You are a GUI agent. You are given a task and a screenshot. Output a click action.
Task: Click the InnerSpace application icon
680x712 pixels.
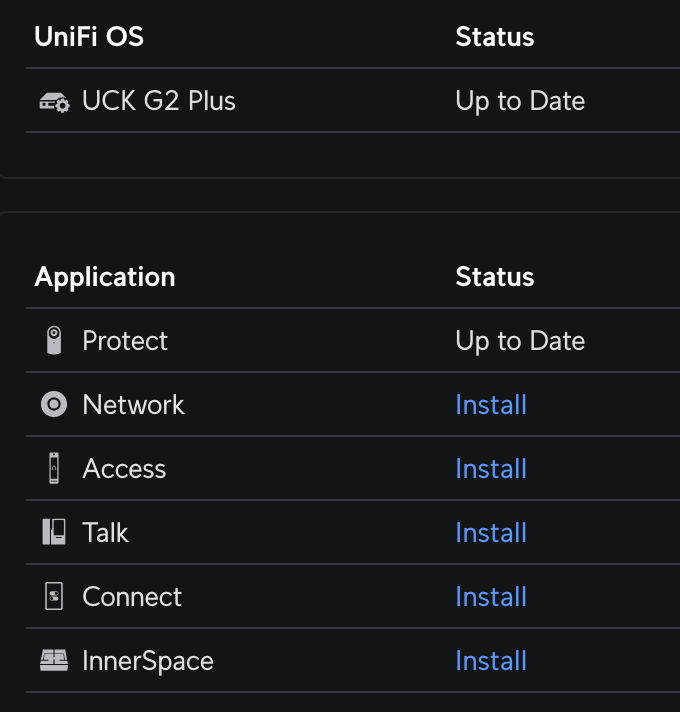pos(54,661)
